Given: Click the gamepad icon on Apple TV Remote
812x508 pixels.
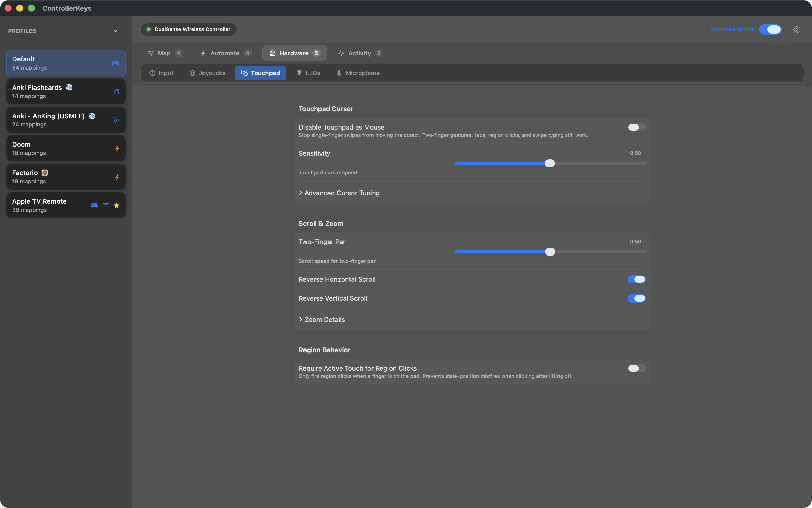Looking at the screenshot, I should (x=94, y=205).
